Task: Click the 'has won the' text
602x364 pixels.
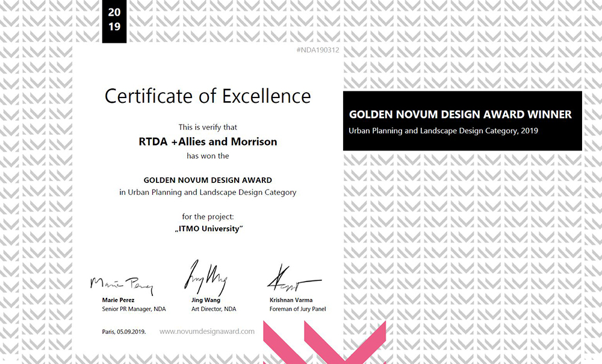Action: [x=208, y=156]
